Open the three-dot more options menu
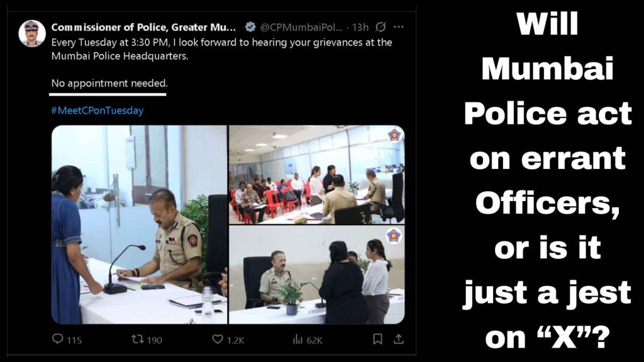 pyautogui.click(x=398, y=27)
